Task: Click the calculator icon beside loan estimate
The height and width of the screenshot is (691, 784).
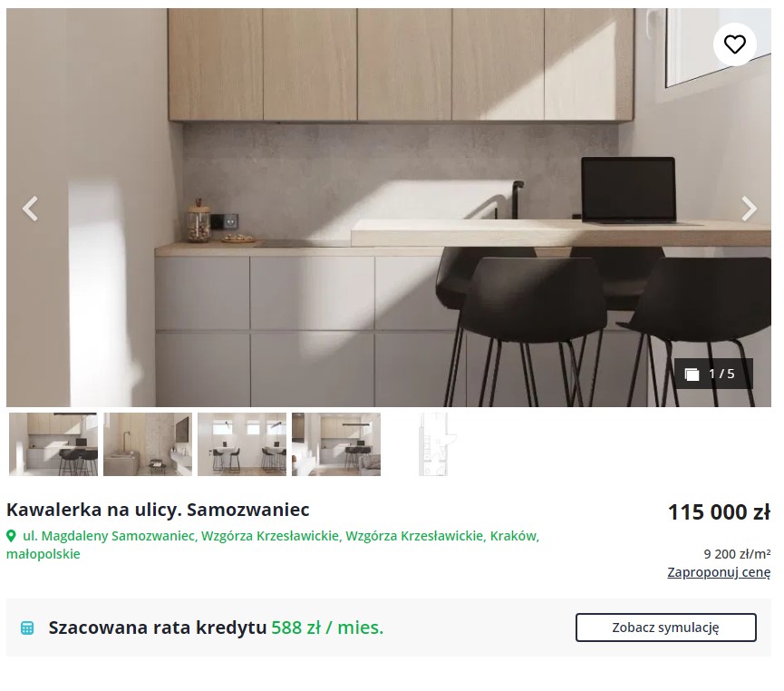Action: [x=27, y=628]
